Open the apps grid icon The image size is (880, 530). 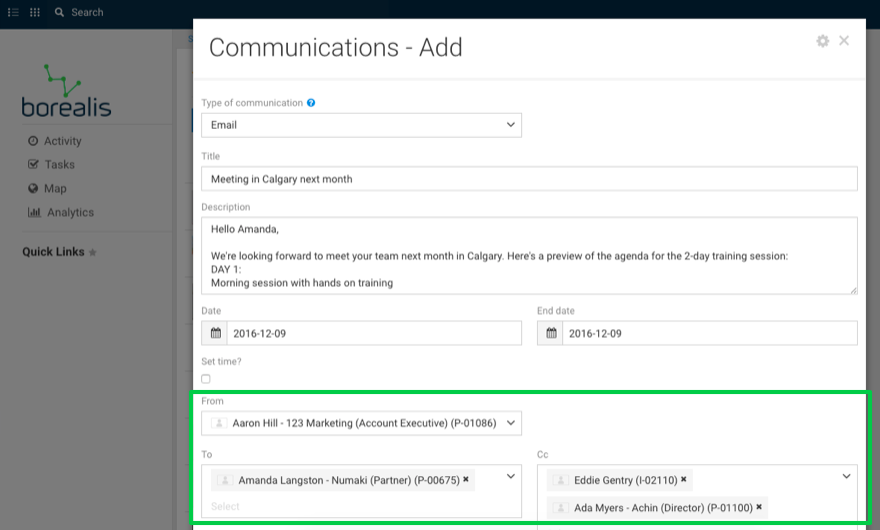(x=35, y=12)
